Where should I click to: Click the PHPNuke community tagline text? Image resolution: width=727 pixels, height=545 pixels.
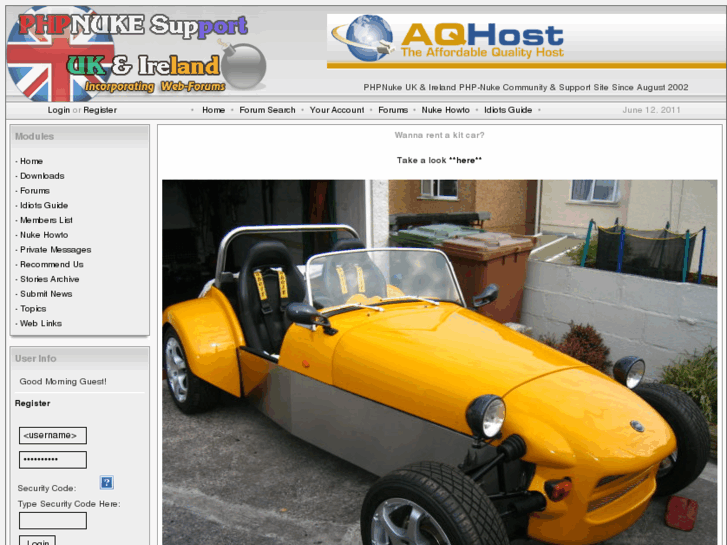526,87
